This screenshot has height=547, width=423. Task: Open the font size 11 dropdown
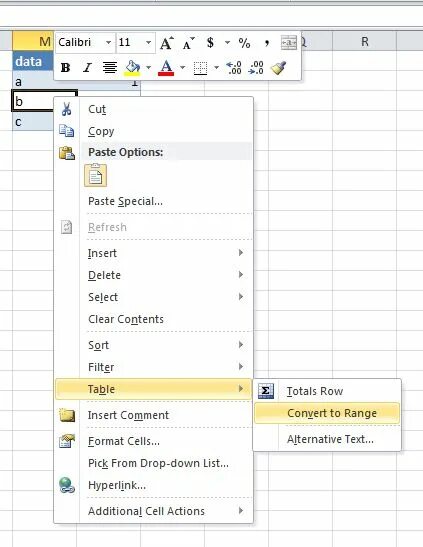pos(149,43)
